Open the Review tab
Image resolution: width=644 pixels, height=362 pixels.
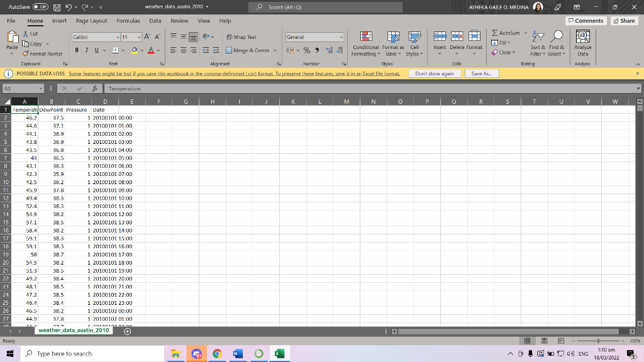[179, 20]
